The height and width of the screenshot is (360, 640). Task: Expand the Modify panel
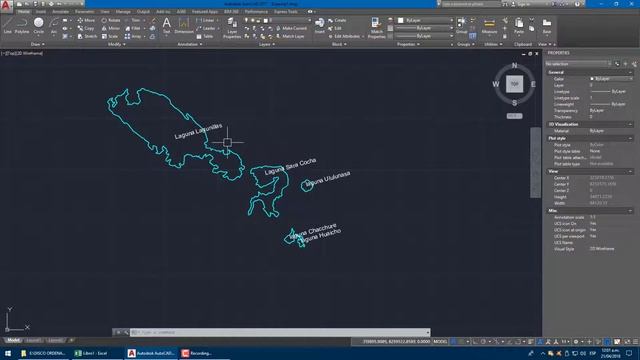tap(117, 44)
